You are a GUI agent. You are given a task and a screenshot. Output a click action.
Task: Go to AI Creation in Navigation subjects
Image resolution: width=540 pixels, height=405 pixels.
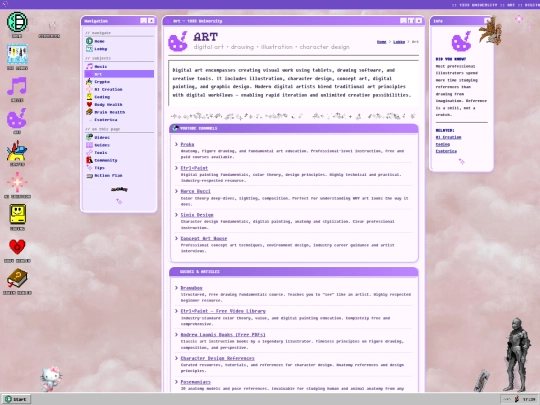pos(108,89)
